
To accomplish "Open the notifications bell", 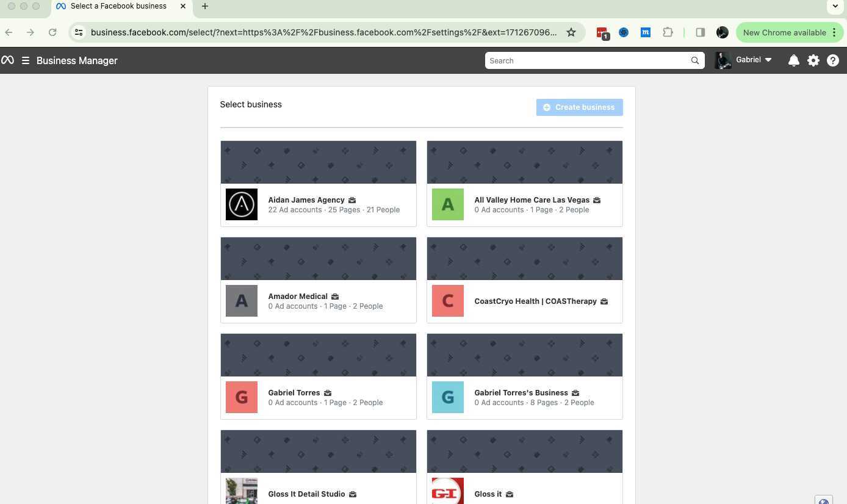I will [x=793, y=60].
